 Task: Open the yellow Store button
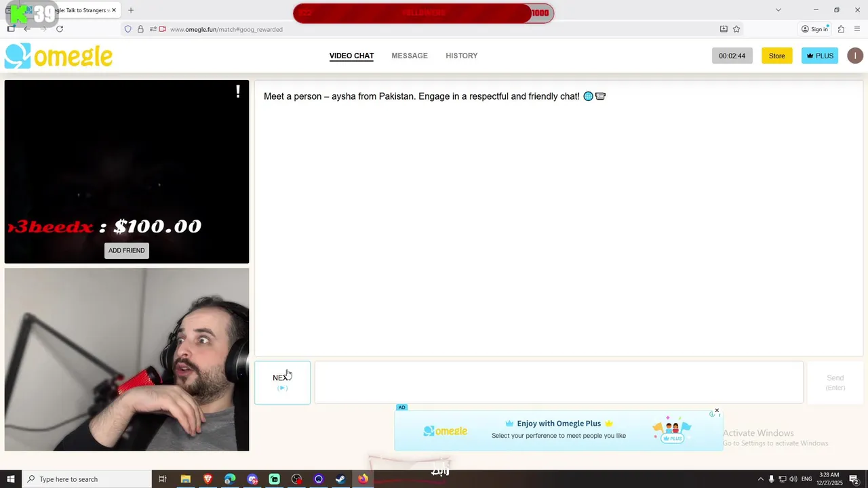click(x=776, y=56)
